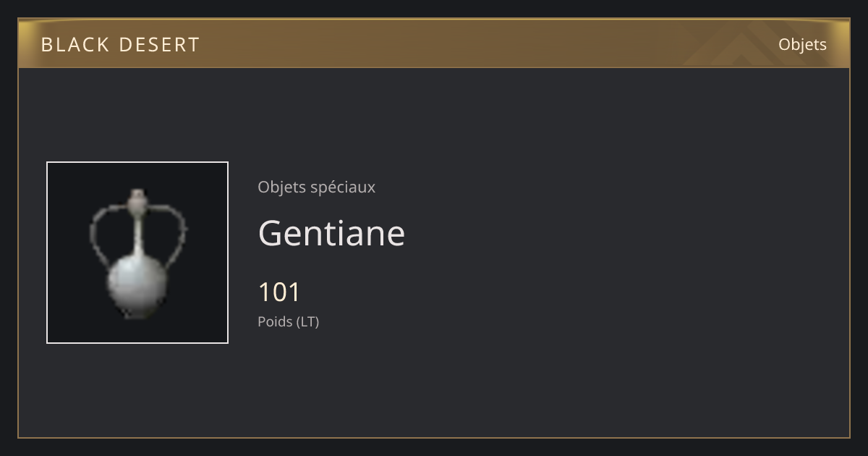
Task: Click the BLACK DESERT header title
Action: pos(120,45)
